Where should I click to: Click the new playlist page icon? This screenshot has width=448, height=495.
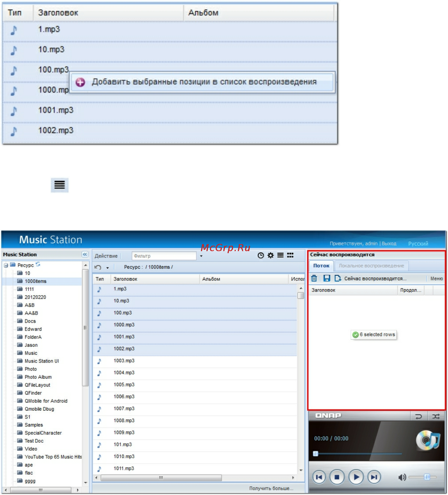coord(338,278)
